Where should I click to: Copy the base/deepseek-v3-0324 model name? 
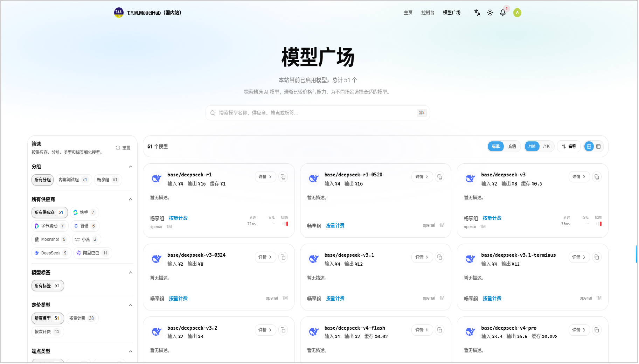(x=283, y=257)
